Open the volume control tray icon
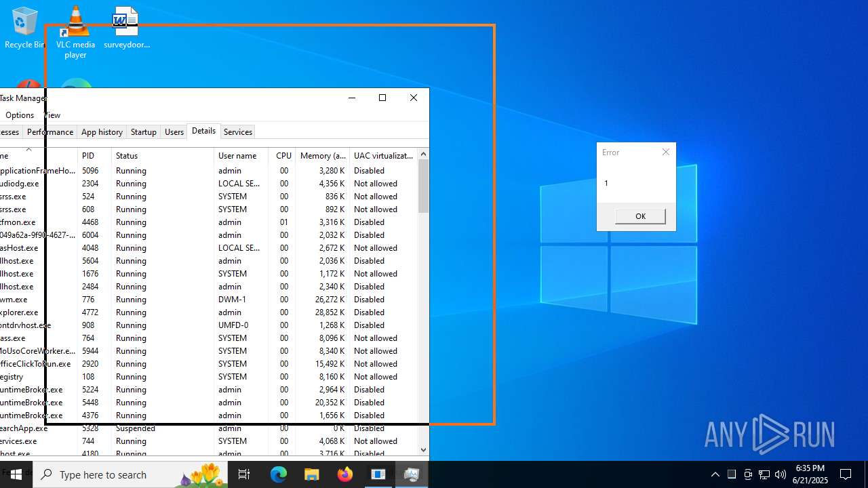 (x=781, y=474)
